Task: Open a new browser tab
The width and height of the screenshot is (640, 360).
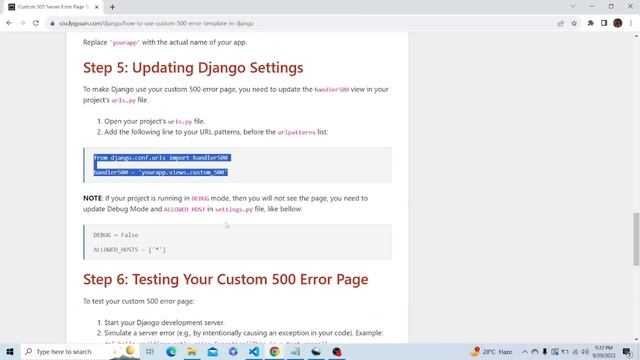Action: coord(112,7)
